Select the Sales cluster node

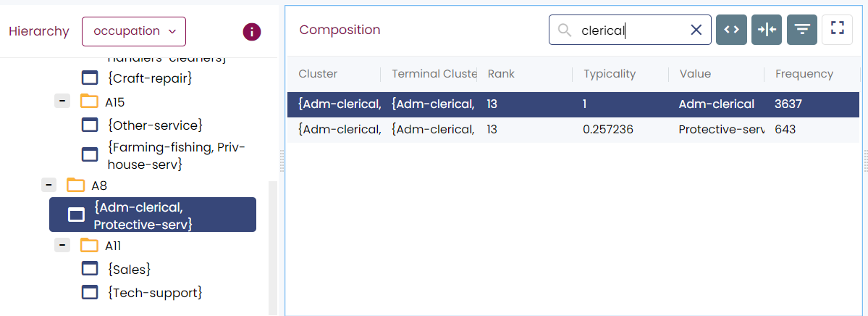coord(130,270)
